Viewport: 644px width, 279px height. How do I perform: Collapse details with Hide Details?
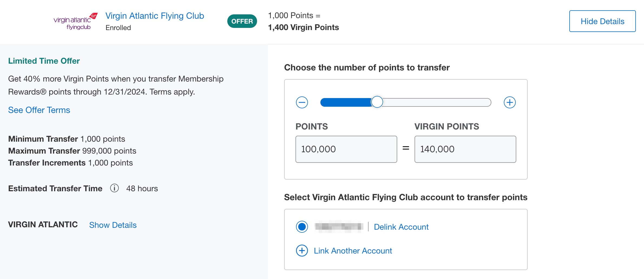click(x=602, y=21)
